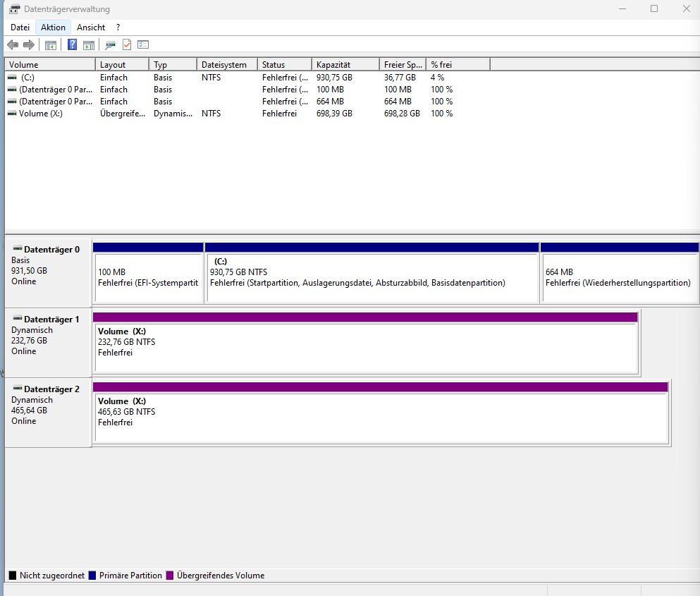Image resolution: width=700 pixels, height=596 pixels.
Task: Sort by the Freier Speicher column header
Action: pyautogui.click(x=403, y=65)
